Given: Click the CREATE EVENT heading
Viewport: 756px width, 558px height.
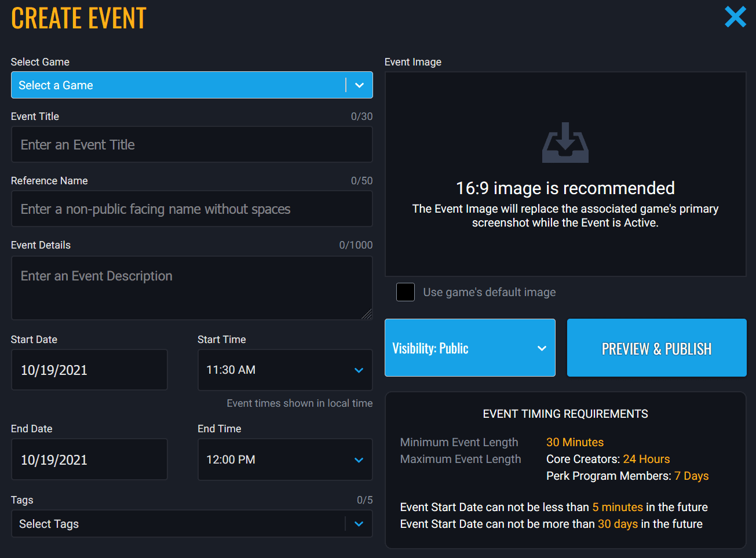Looking at the screenshot, I should coord(79,18).
